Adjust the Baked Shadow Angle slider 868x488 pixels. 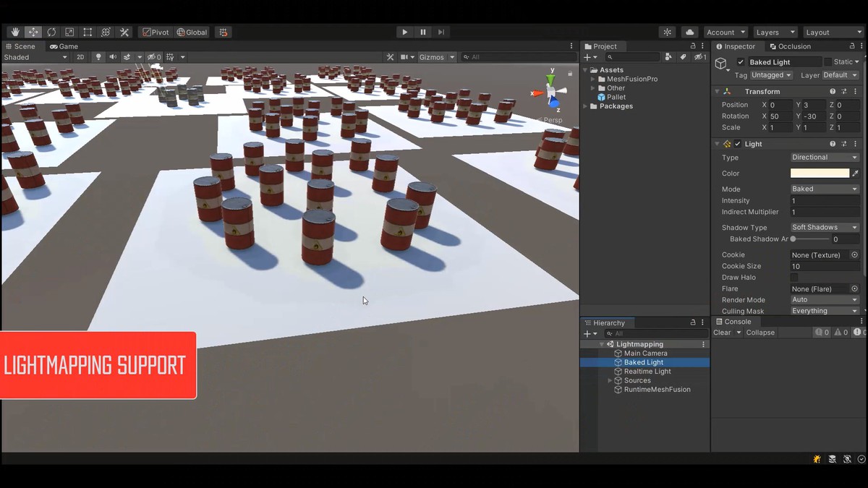[809, 239]
